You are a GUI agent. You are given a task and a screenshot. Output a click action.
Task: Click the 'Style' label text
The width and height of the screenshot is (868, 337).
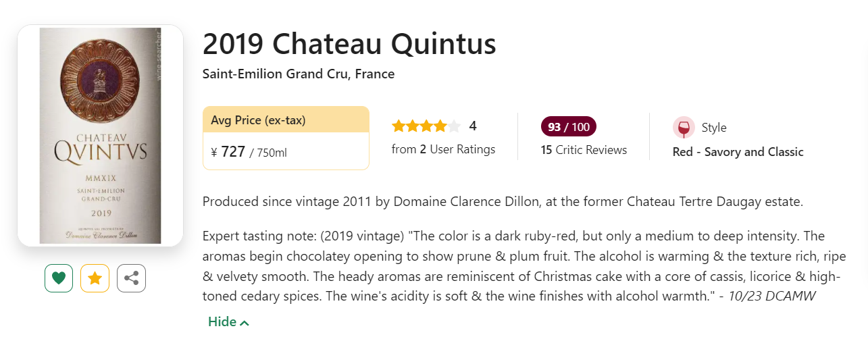714,128
